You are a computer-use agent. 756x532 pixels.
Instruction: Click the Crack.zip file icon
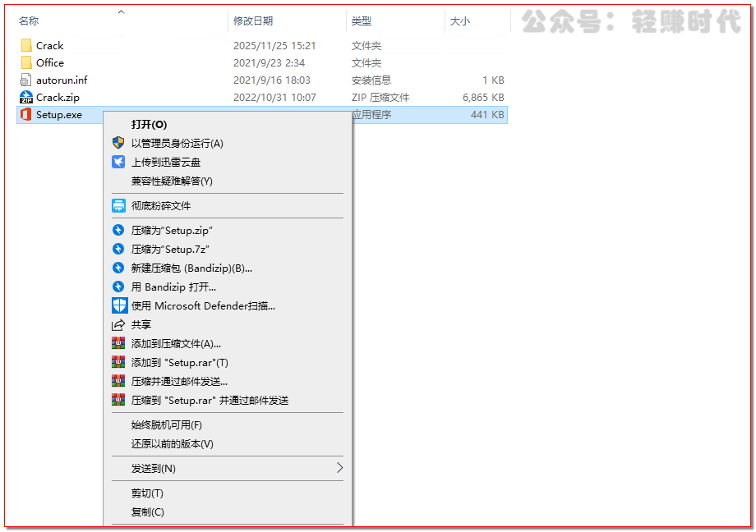click(x=26, y=97)
